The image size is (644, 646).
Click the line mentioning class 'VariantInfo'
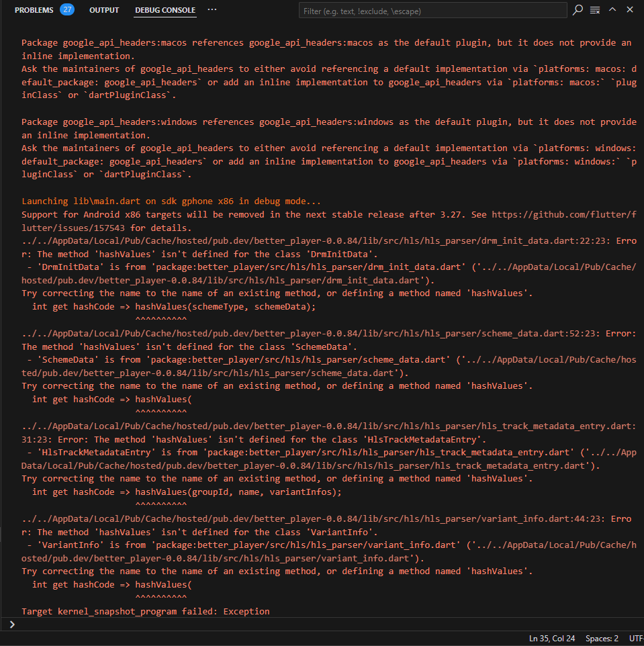pos(200,533)
